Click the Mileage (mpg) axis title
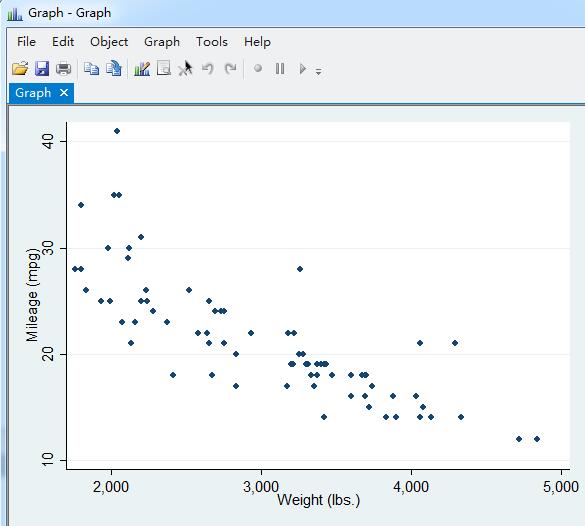The image size is (585, 526). click(32, 295)
